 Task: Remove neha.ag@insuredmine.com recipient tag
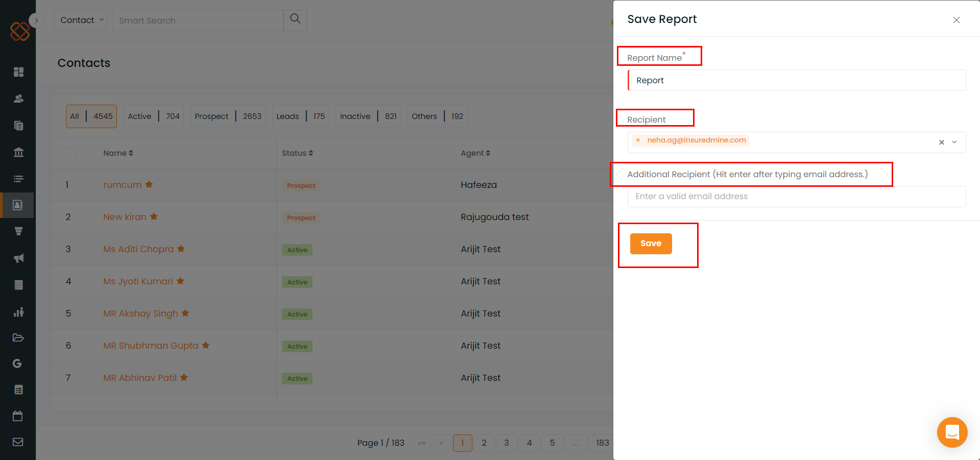pyautogui.click(x=638, y=140)
